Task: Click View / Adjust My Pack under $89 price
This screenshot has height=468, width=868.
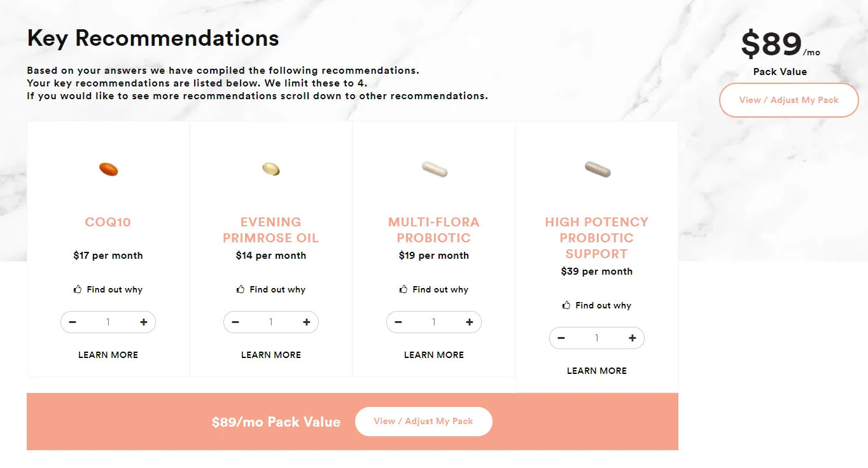Action: pos(789,100)
